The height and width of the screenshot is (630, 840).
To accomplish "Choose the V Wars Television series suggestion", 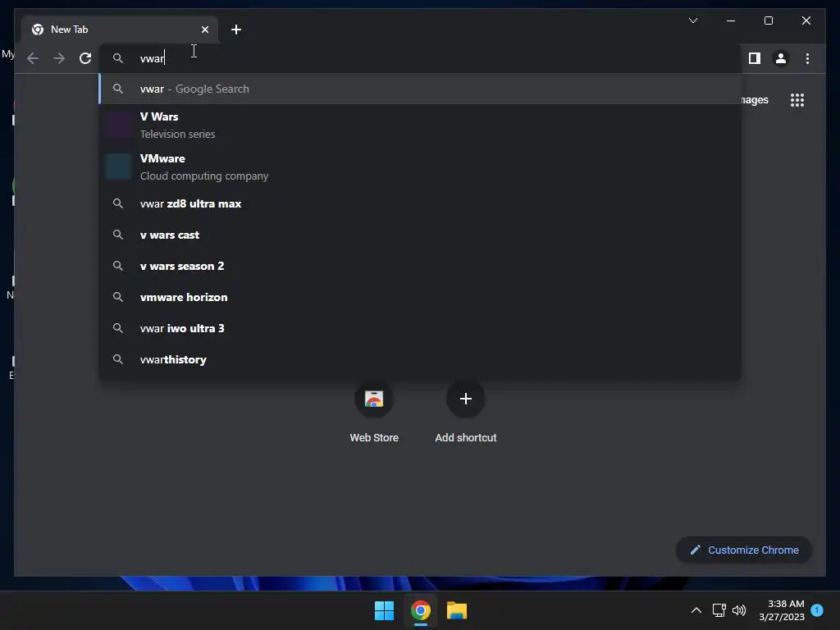I will 421,125.
